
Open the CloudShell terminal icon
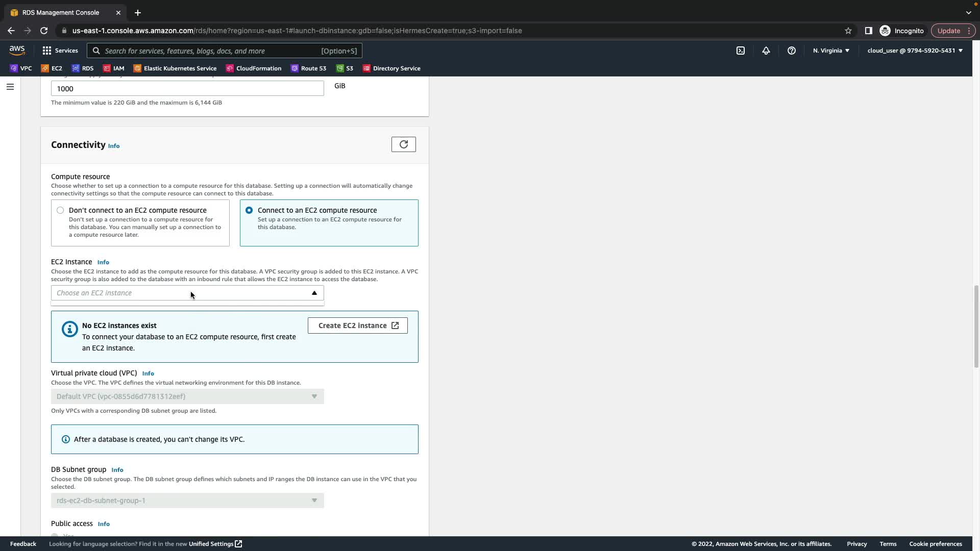[x=740, y=51]
